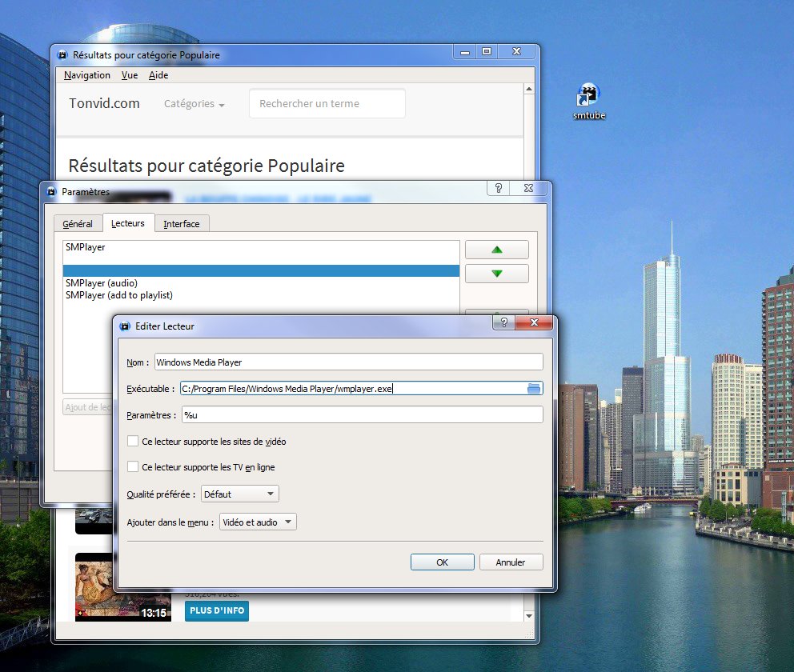Move player down with green arrow

pos(497,274)
